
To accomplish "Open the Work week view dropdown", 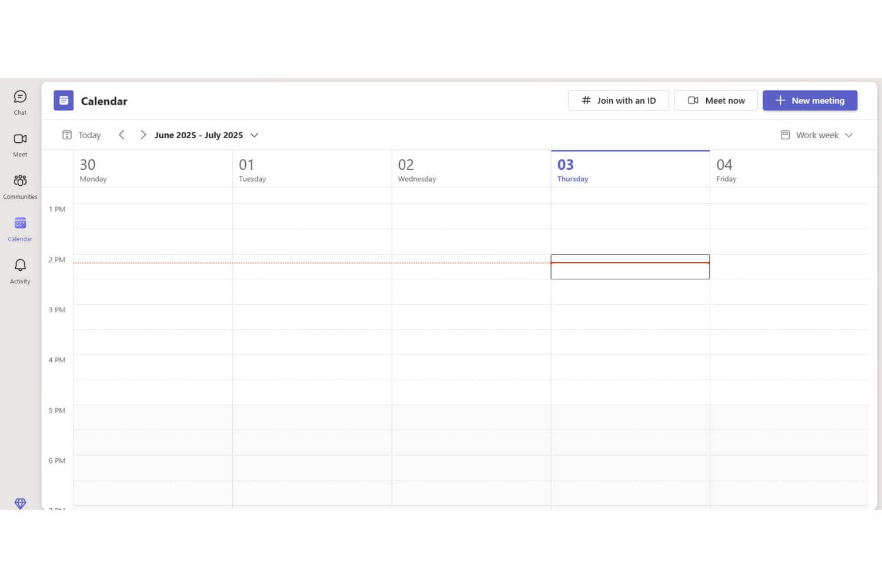I will coord(816,135).
